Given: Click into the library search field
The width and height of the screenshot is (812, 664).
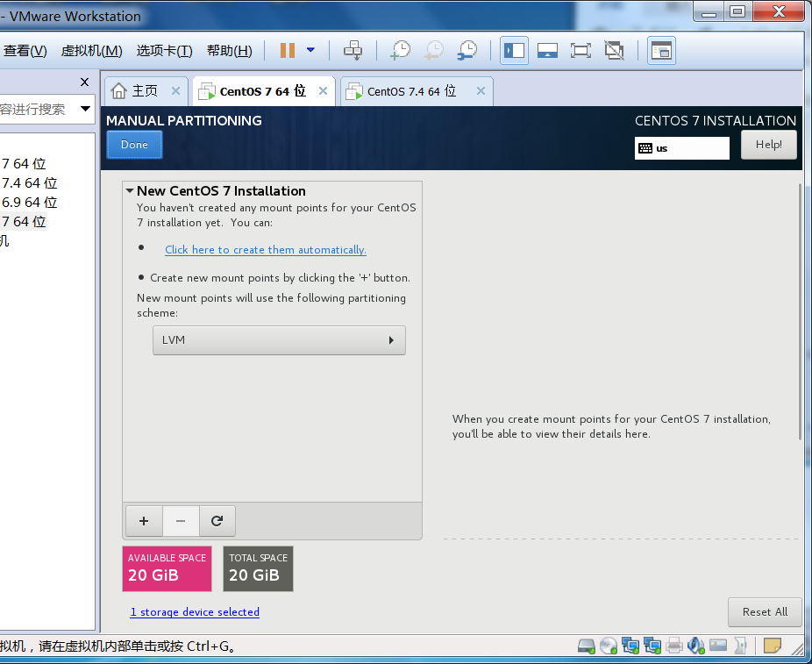Looking at the screenshot, I should click(38, 109).
